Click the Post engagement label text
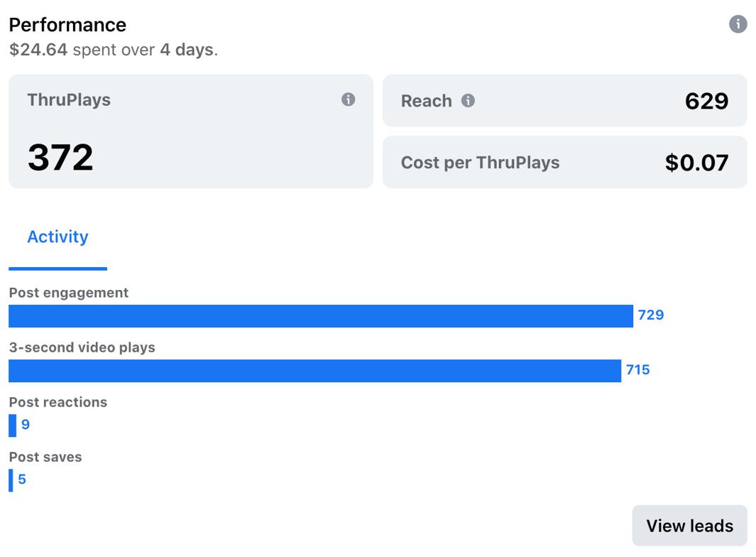756x557 pixels. (x=69, y=293)
